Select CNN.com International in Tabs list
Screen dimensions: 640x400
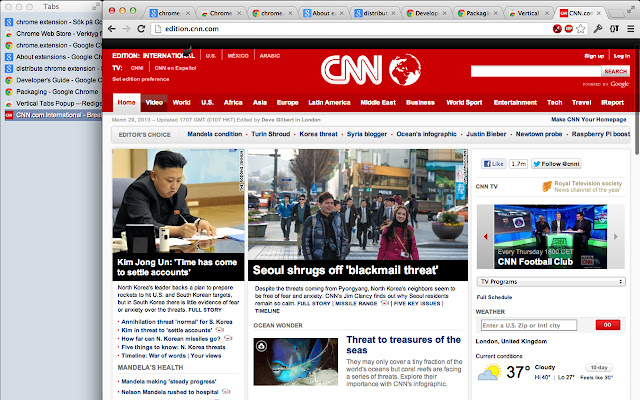pyautogui.click(x=60, y=116)
